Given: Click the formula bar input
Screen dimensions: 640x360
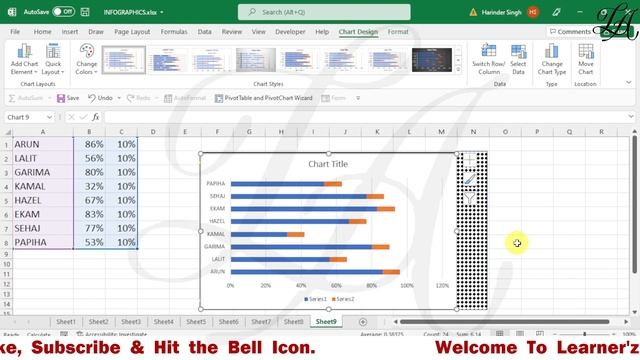Looking at the screenshot, I should click(365, 117).
